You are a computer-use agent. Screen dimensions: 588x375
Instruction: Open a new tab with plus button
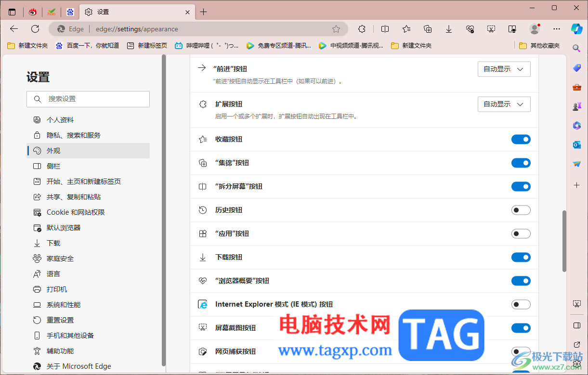tap(203, 12)
